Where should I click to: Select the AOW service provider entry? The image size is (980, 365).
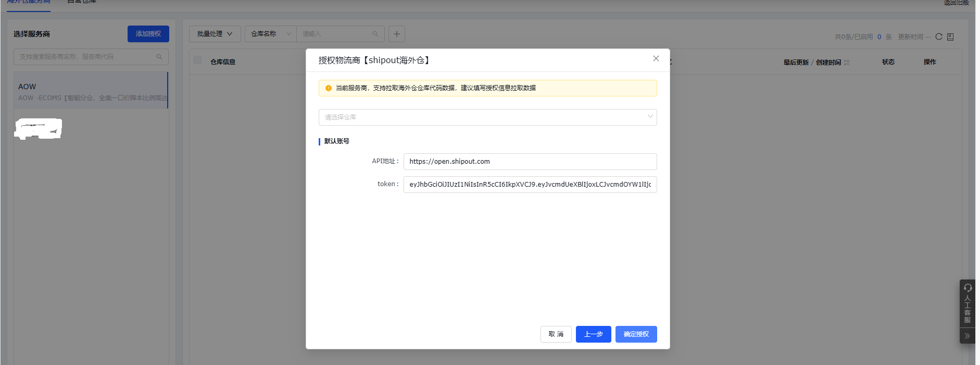pyautogui.click(x=91, y=90)
